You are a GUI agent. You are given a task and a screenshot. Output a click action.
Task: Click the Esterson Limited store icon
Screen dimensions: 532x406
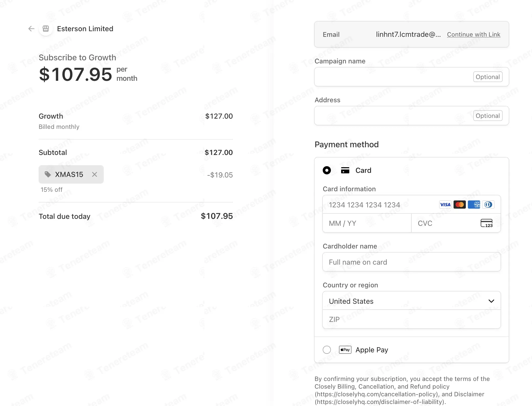click(46, 29)
